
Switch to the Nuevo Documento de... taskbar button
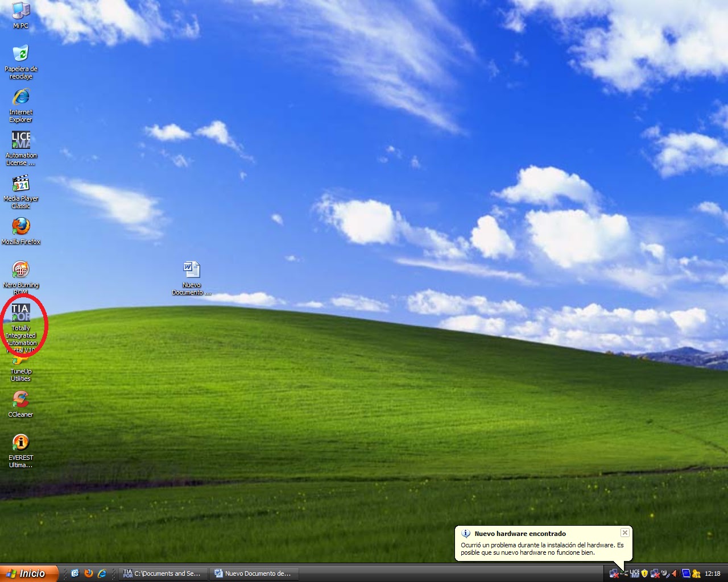coord(254,573)
